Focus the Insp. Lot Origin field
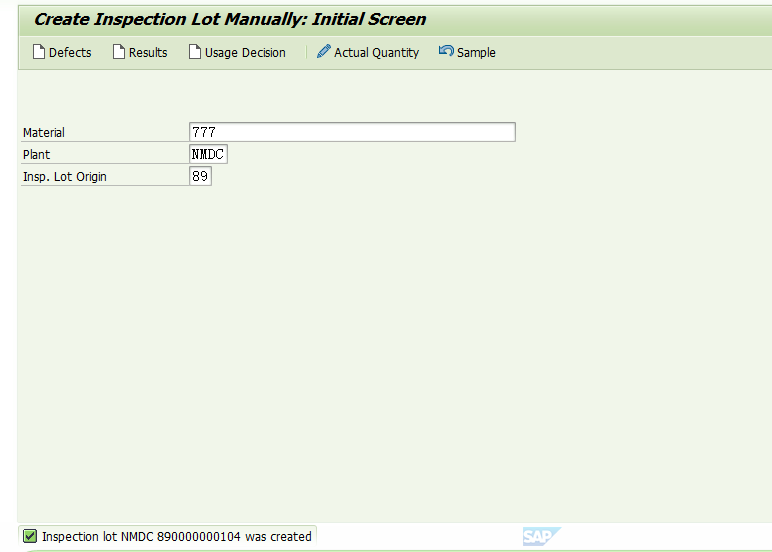 pos(200,176)
